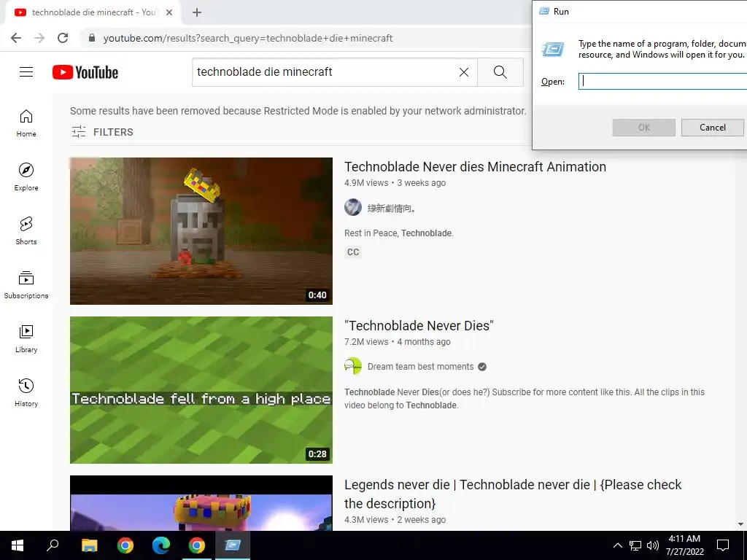The width and height of the screenshot is (747, 560).
Task: Click Cancel in the Run dialog
Action: [x=712, y=127]
